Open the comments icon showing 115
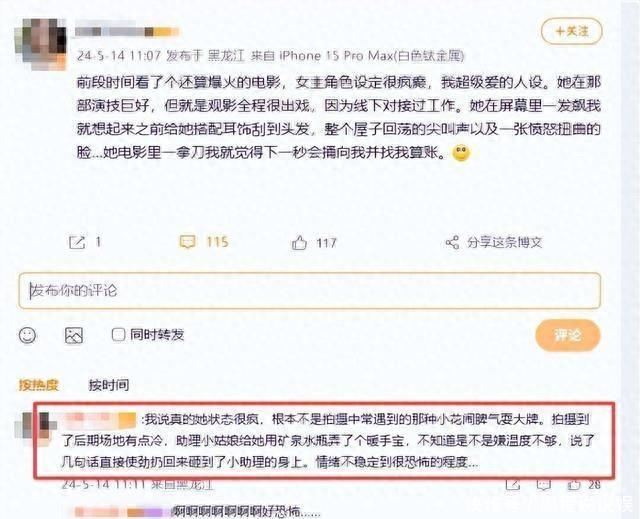 point(187,242)
